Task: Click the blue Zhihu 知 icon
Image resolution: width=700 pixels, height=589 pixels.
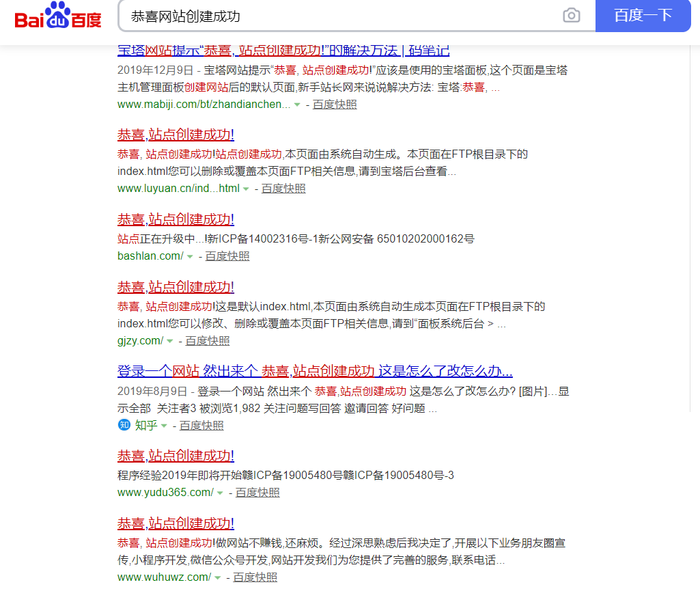Action: pyautogui.click(x=124, y=425)
